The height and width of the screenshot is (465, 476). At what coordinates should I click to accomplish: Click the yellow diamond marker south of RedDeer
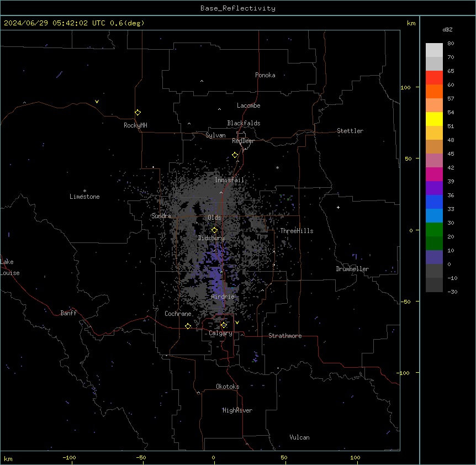[x=235, y=155]
